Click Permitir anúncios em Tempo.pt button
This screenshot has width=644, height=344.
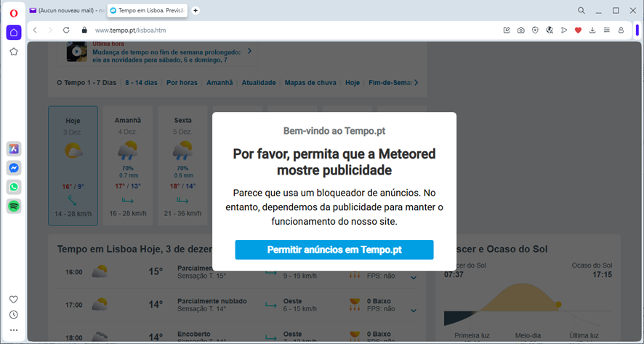[x=334, y=250]
